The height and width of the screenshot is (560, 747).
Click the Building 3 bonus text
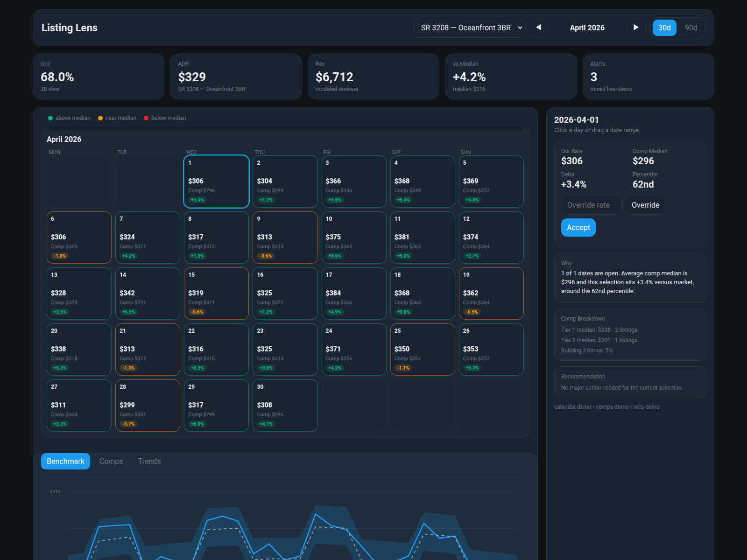[587, 350]
